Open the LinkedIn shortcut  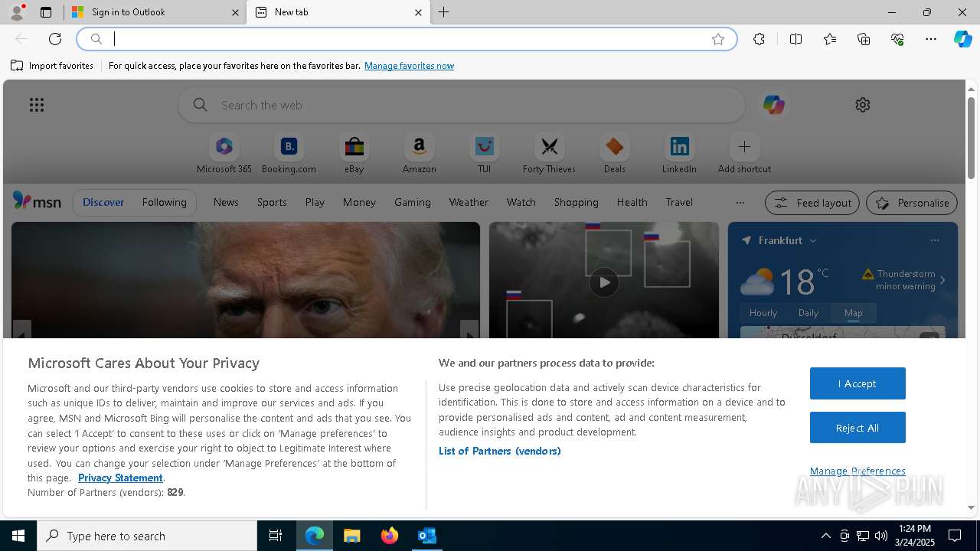point(679,154)
